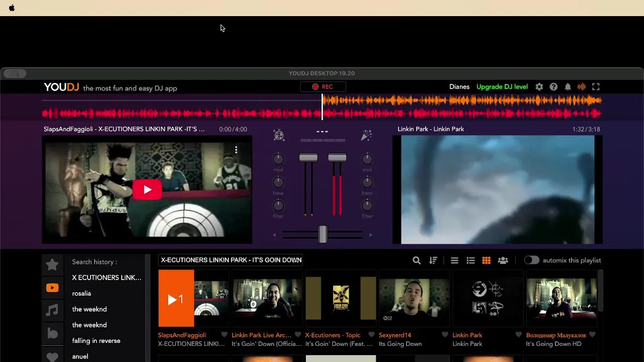Click the YOUDJ logo
This screenshot has height=362, width=644.
click(61, 87)
